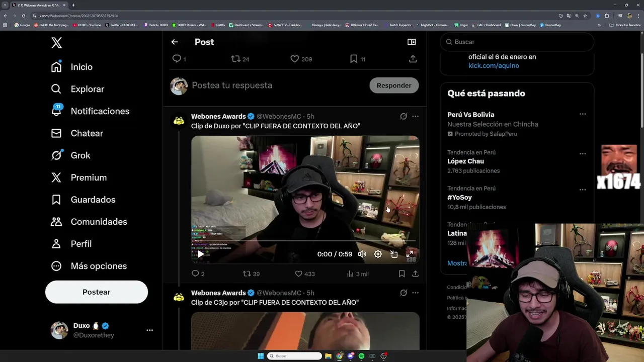Open DUXO - YouTube bookmark

[x=87, y=25]
